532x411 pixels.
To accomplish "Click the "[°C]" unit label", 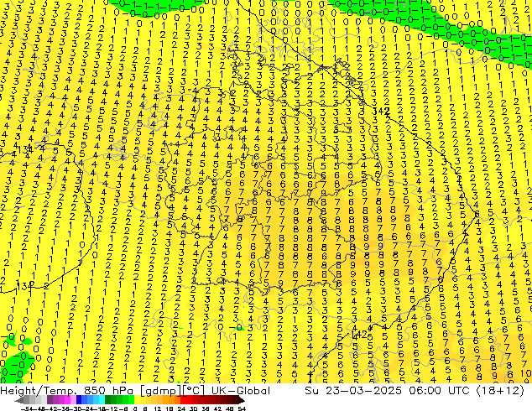I will pyautogui.click(x=193, y=391).
